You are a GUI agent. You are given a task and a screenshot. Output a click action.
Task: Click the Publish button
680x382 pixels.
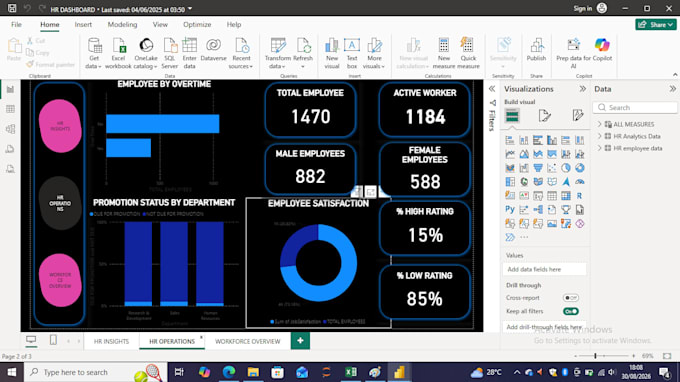(x=536, y=49)
